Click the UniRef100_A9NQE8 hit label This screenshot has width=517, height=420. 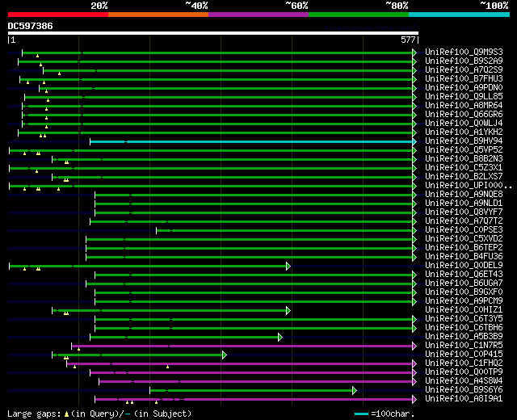pyautogui.click(x=464, y=194)
